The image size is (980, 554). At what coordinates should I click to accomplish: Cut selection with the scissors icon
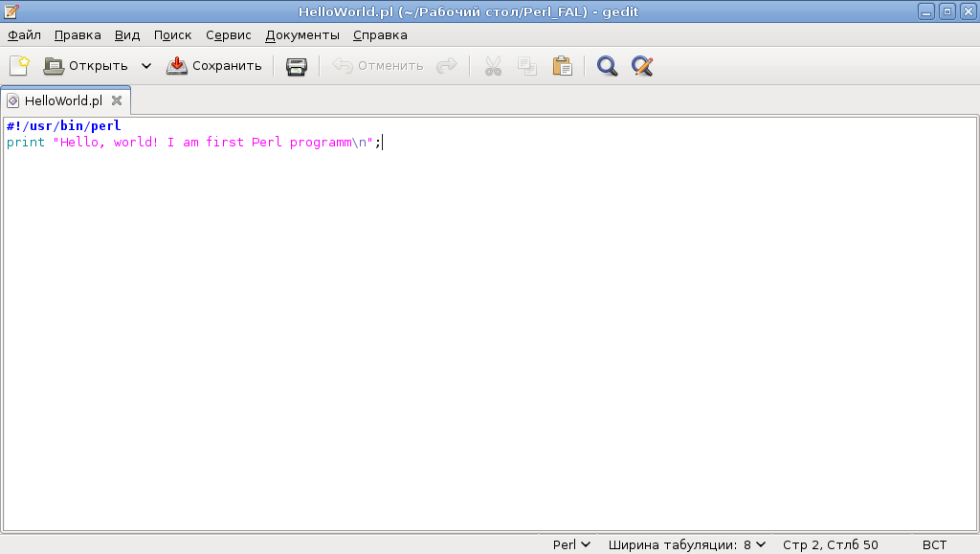click(493, 65)
